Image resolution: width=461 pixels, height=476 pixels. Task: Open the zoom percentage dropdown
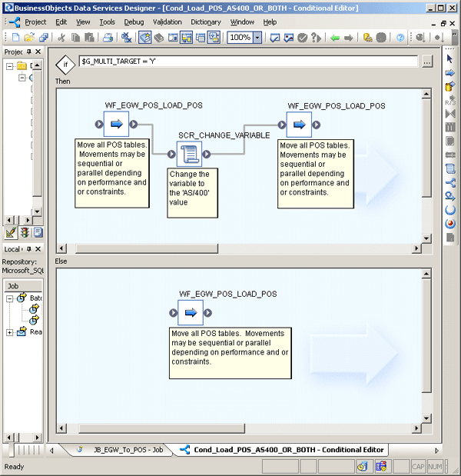tap(257, 38)
